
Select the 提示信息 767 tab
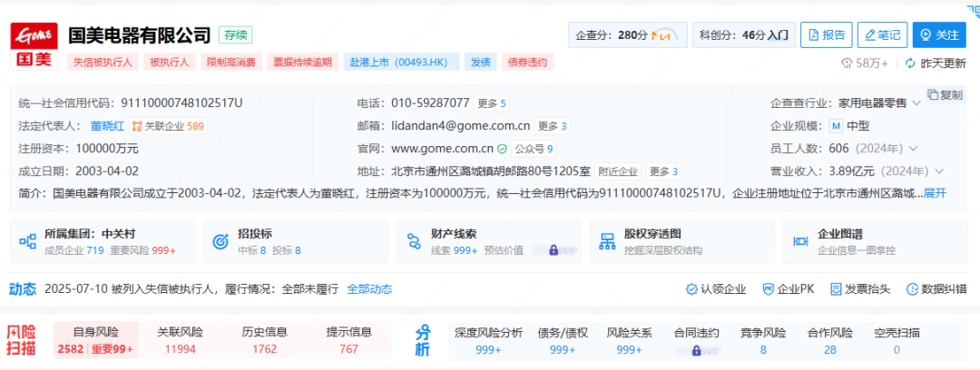tap(348, 340)
